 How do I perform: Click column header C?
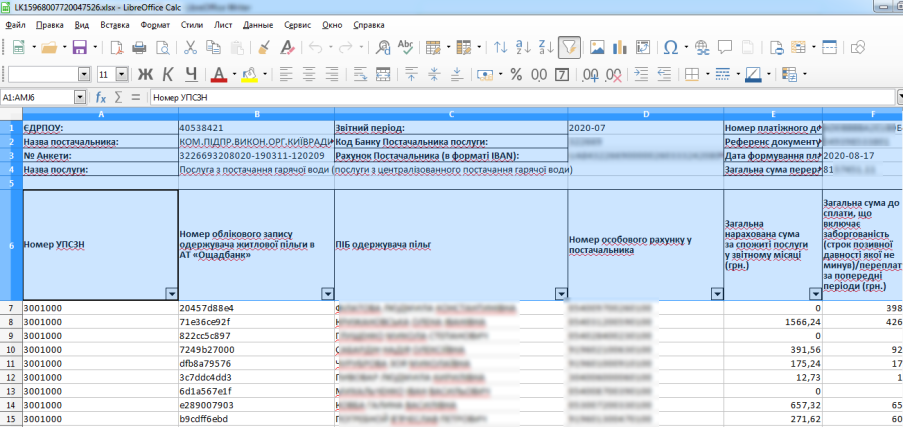[450, 114]
